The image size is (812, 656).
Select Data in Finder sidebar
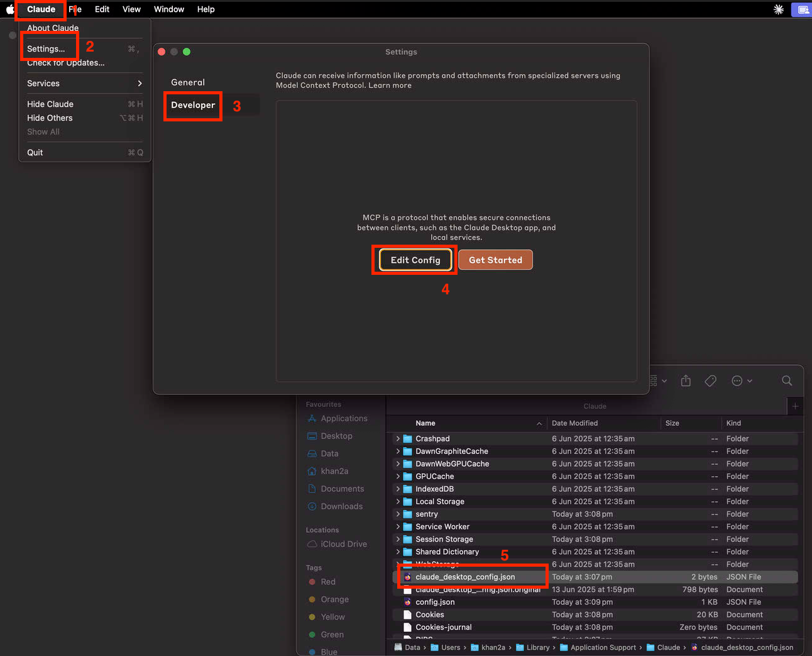[x=322, y=453]
